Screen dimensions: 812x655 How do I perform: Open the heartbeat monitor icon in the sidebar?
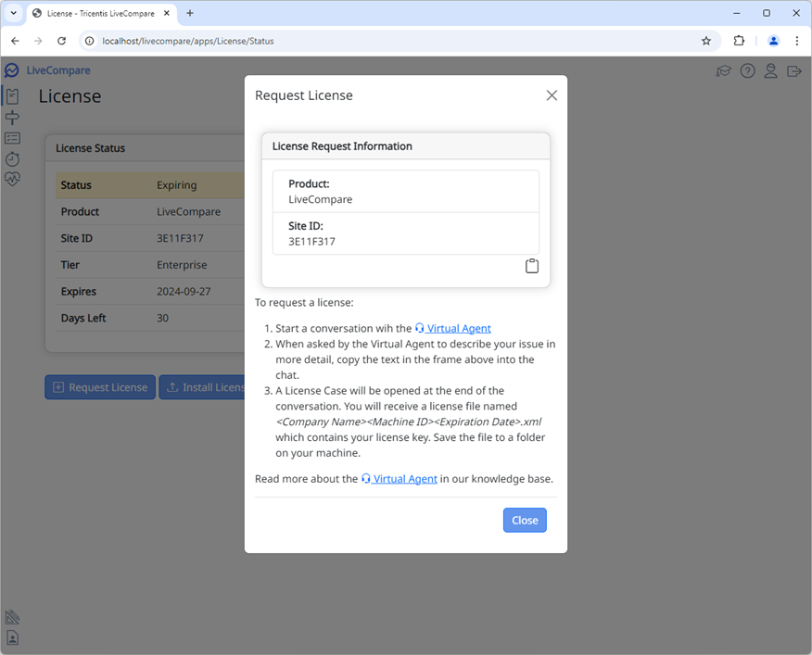pos(12,179)
